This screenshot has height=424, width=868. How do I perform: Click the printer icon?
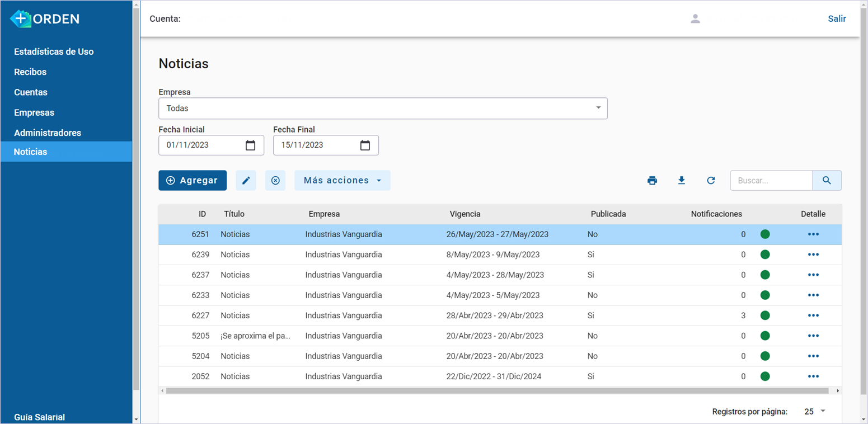coord(652,181)
